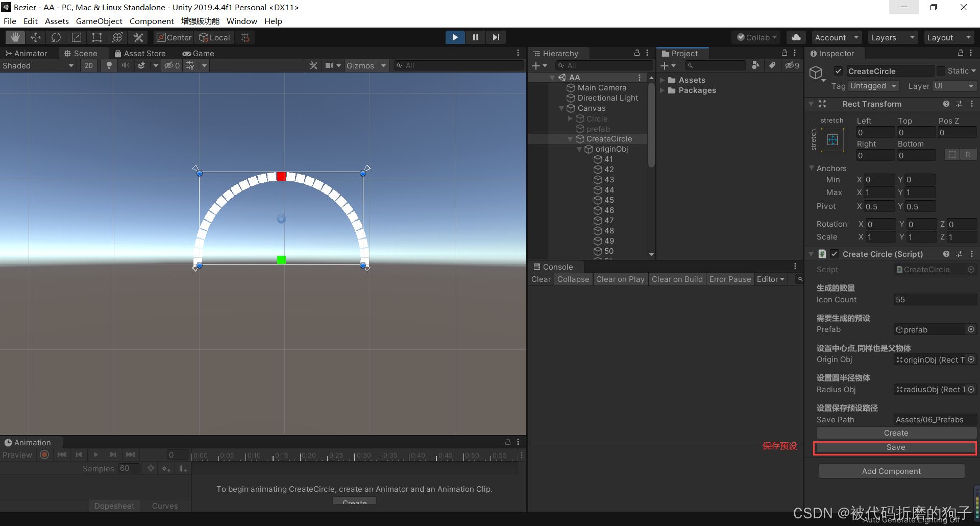Click the Icon Count input field showing 55

(x=935, y=300)
